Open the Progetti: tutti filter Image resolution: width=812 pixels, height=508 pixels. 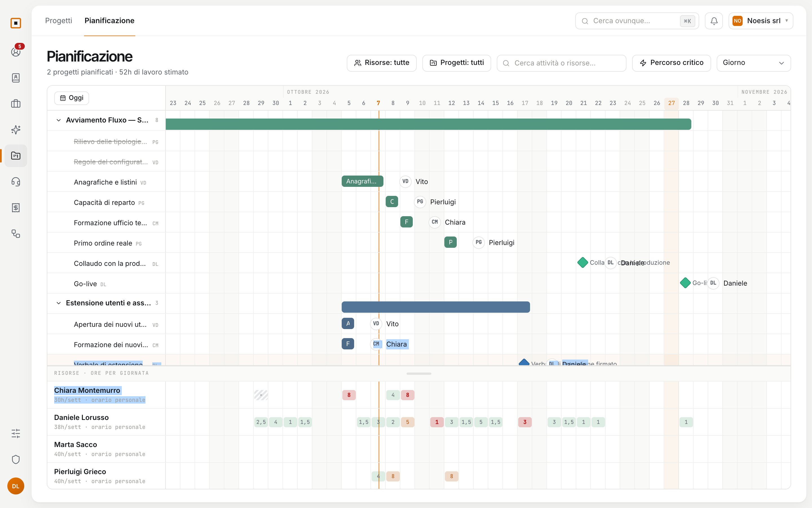coord(456,63)
